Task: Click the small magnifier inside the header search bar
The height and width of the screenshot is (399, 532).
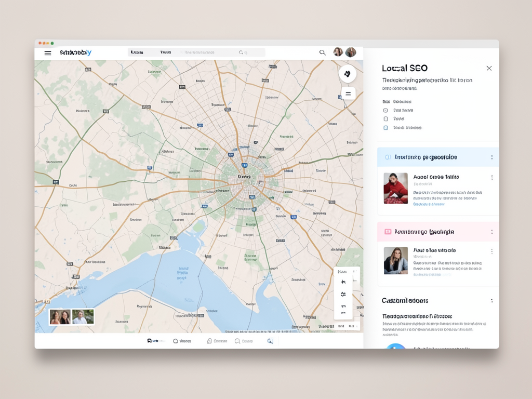Action: tap(241, 52)
